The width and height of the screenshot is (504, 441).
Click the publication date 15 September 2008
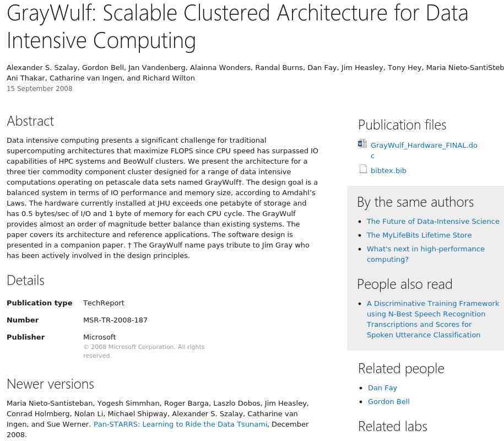pos(40,89)
